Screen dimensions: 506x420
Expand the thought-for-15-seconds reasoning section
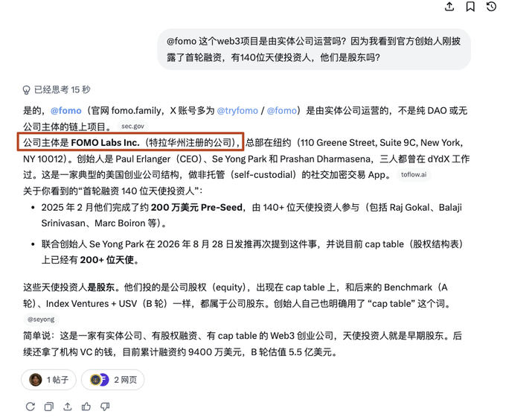pos(57,89)
